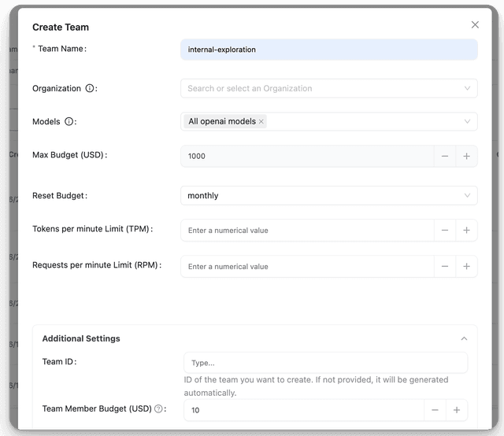The height and width of the screenshot is (436, 504).
Task: Click the Team Member Budget input field
Action: pos(304,410)
